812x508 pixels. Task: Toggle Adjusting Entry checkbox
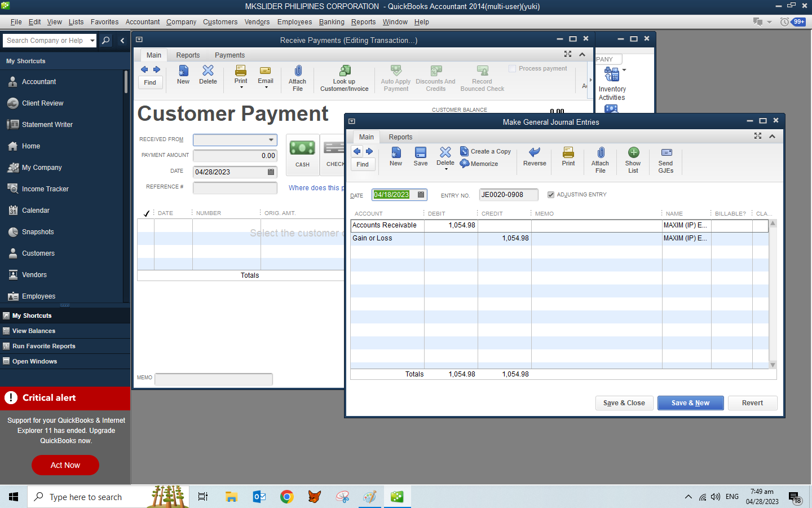[x=551, y=195]
